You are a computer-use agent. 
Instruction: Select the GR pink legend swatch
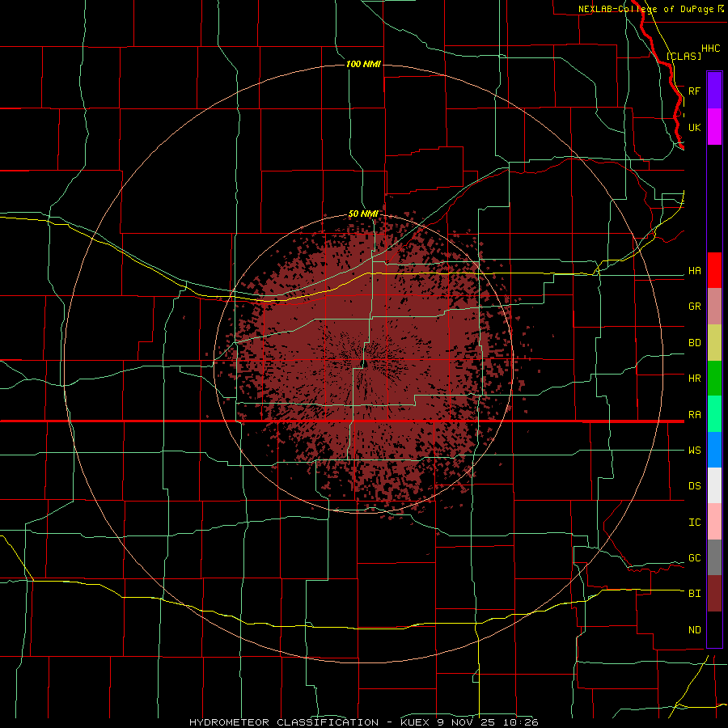click(714, 307)
